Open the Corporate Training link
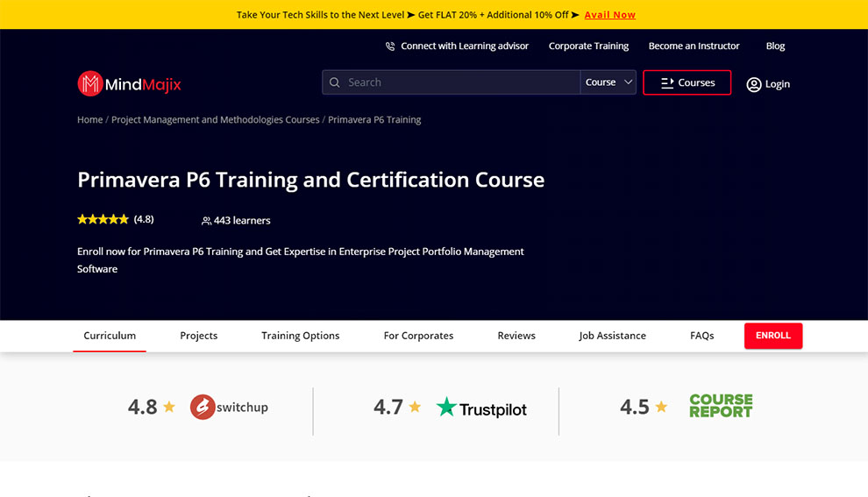 pyautogui.click(x=588, y=46)
